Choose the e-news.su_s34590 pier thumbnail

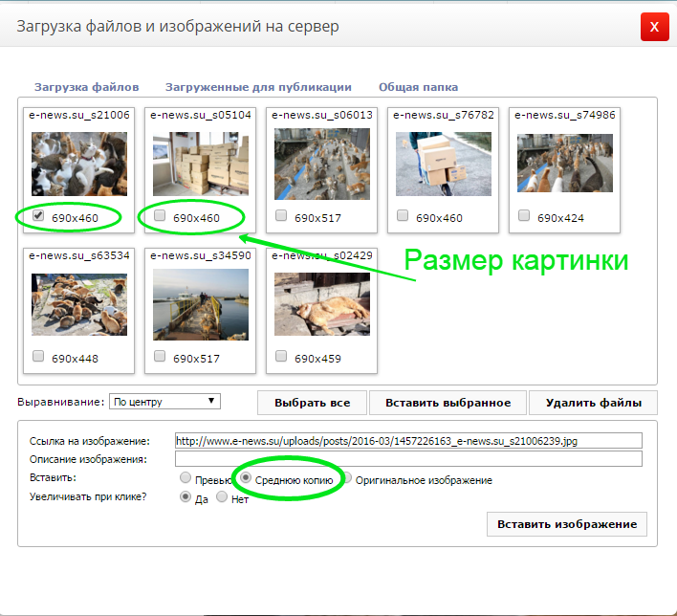[x=200, y=304]
